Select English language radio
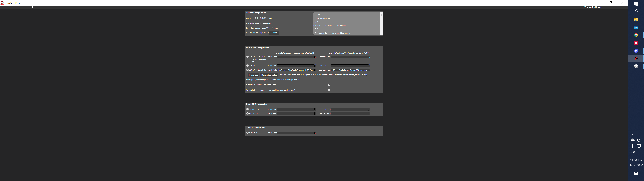Viewport: 644px width, 181px height. click(265, 18)
